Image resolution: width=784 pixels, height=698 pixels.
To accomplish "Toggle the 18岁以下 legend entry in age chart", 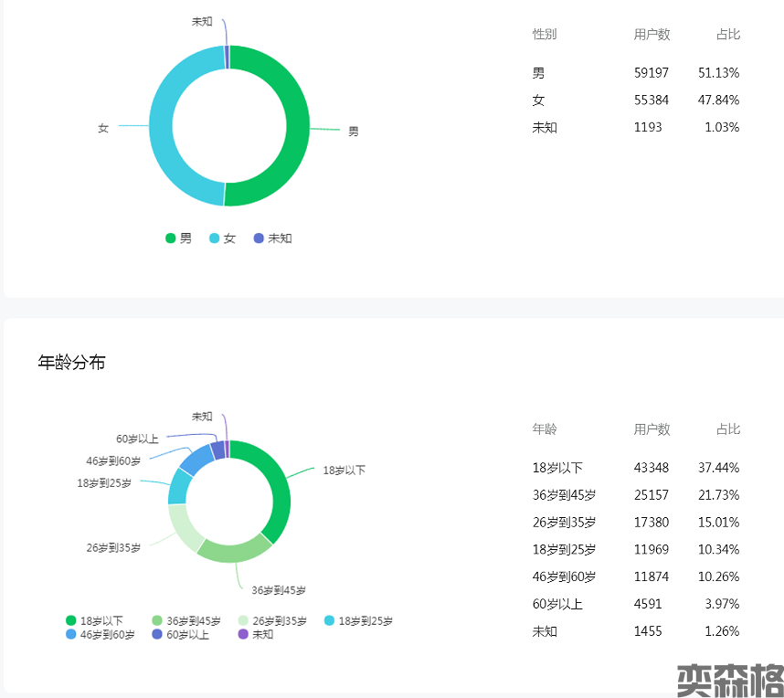I will pos(93,621).
